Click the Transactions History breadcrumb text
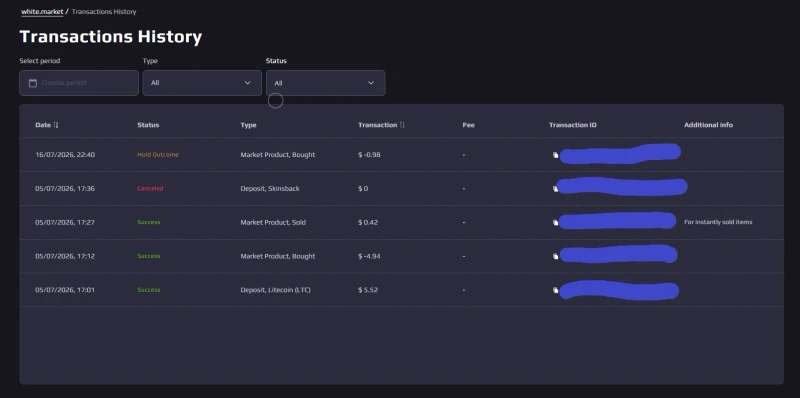 (104, 11)
